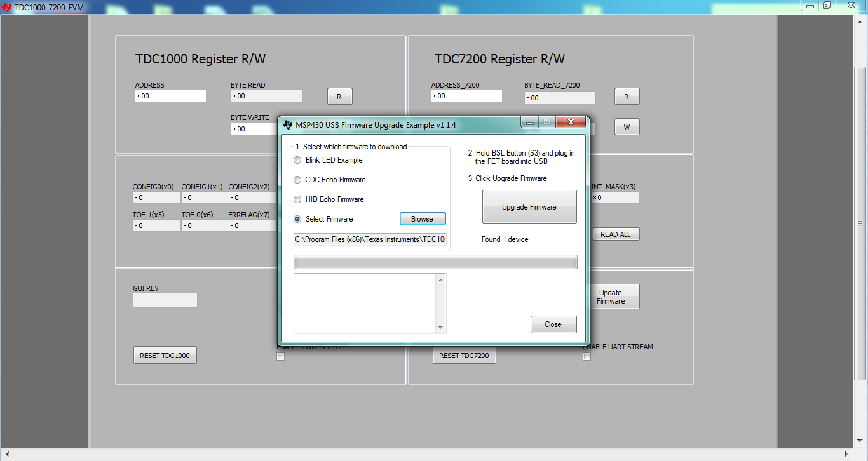The height and width of the screenshot is (461, 868).
Task: Click the CONFIG0(x0) register field
Action: click(156, 197)
